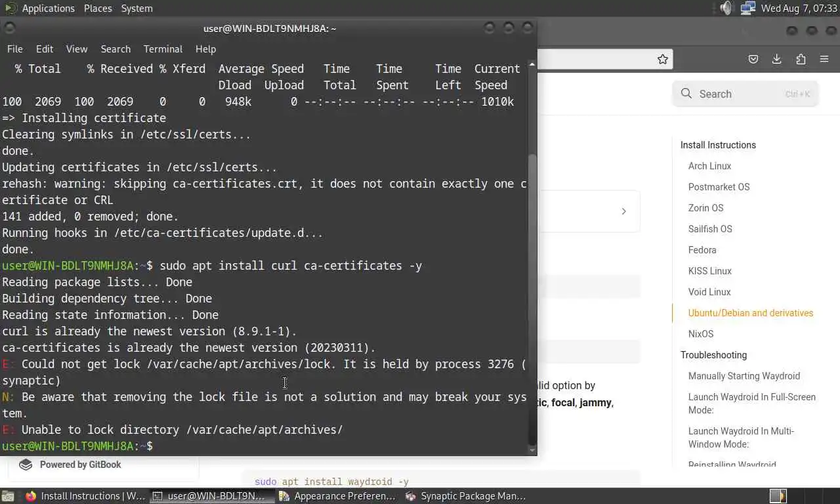
Task: Click the terminal window title text
Action: point(270,28)
